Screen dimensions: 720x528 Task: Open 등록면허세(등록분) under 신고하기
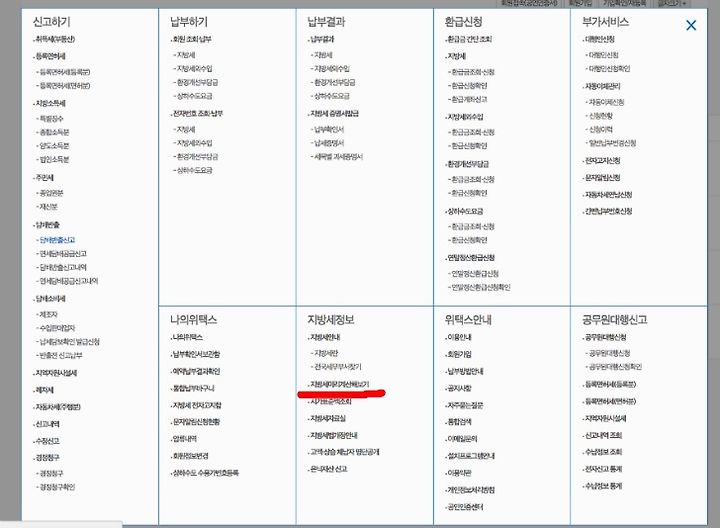point(65,72)
